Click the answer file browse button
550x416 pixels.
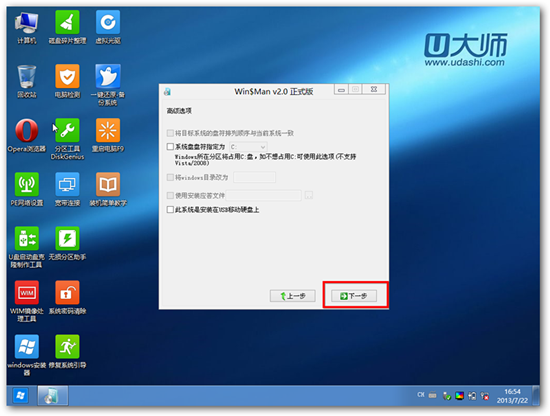tap(309, 195)
